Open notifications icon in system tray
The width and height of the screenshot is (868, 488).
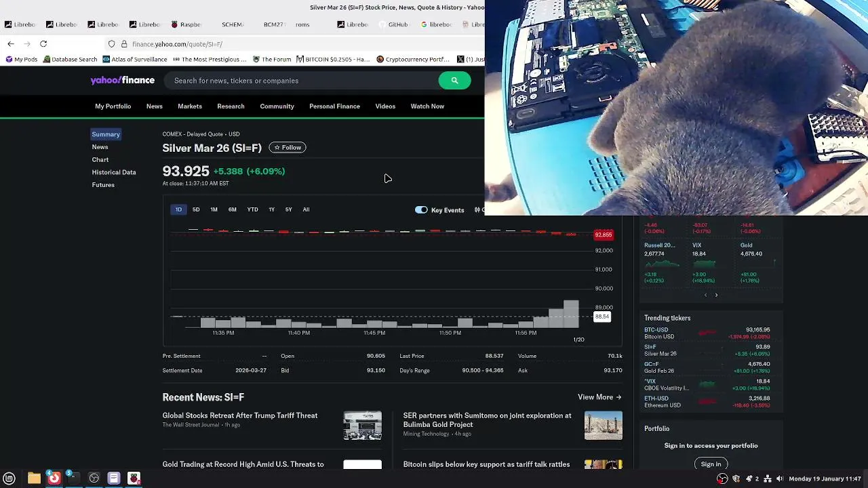pos(749,479)
